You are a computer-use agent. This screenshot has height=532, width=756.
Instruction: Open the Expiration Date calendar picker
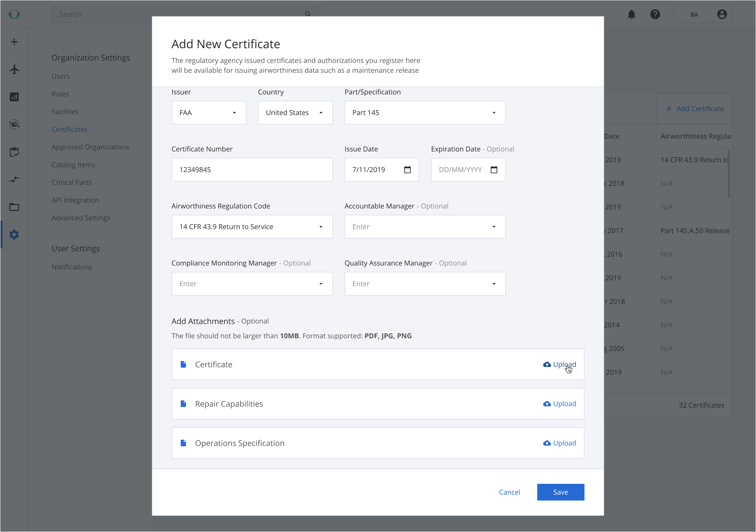pos(494,170)
